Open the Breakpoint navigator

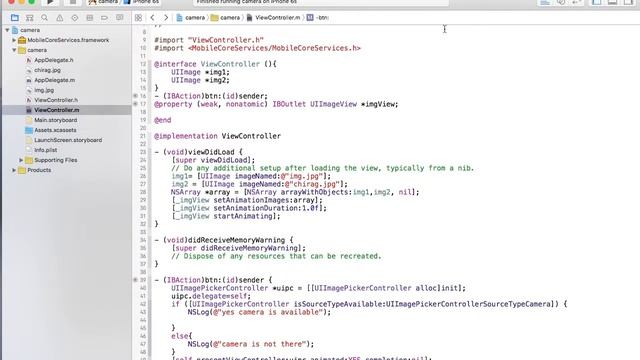pos(104,18)
